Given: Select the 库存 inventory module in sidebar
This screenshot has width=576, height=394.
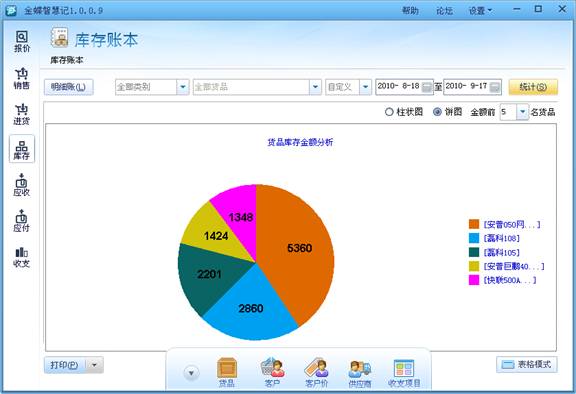Looking at the screenshot, I should click(x=22, y=149).
